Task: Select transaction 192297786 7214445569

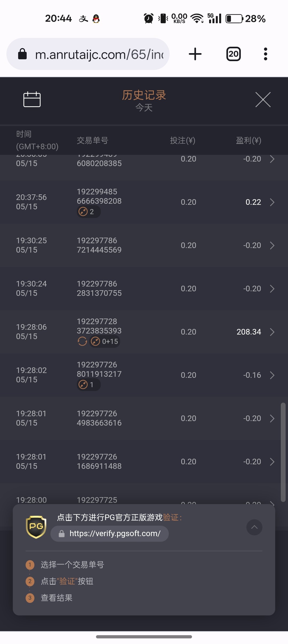Action: (99, 245)
